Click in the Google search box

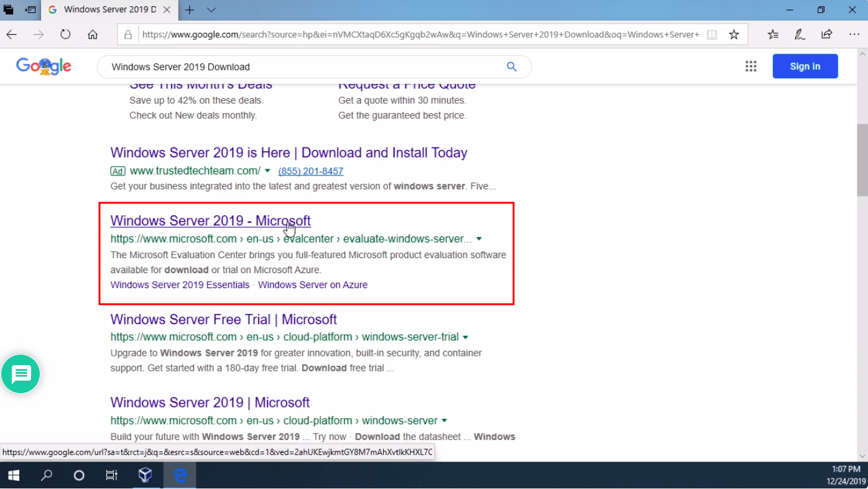coord(298,67)
